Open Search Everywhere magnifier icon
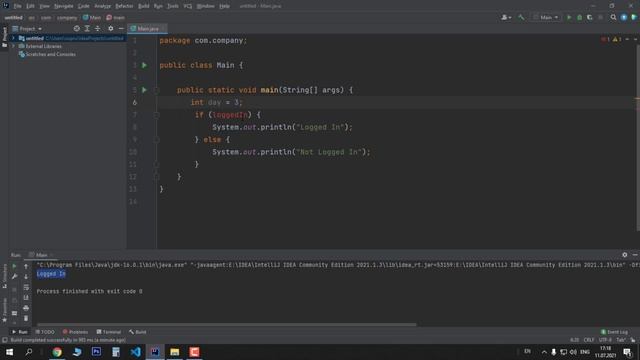The height and width of the screenshot is (360, 640). point(613,18)
